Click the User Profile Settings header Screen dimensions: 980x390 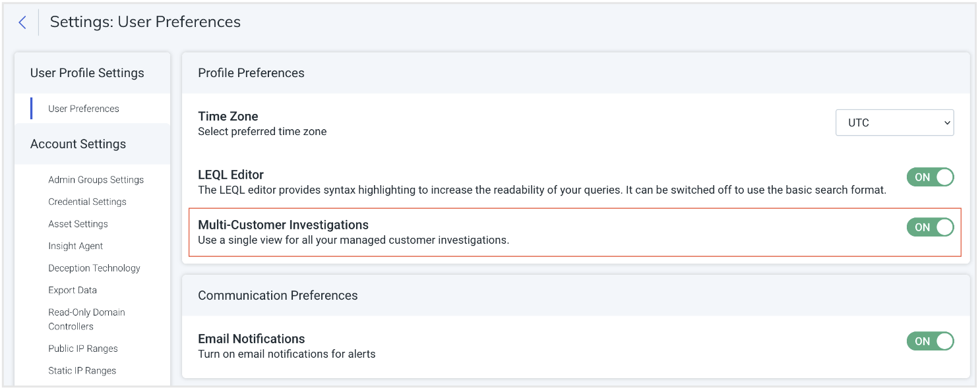pos(87,73)
